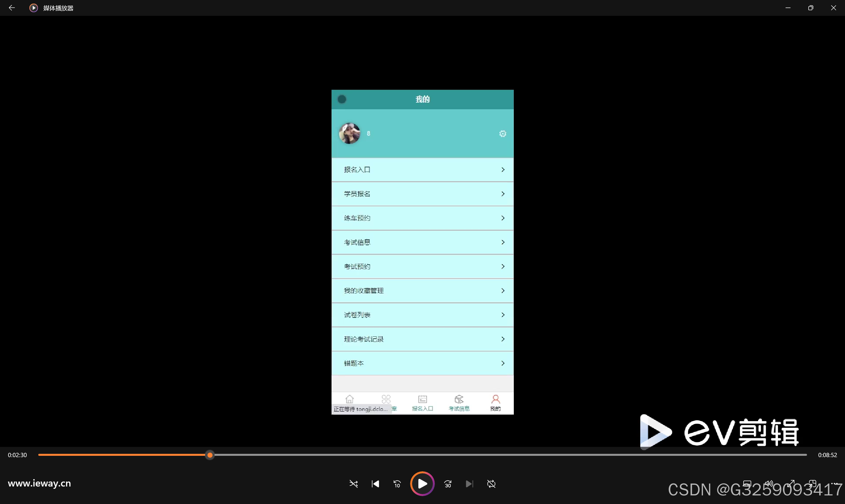Click the total duration 0:08:52
This screenshot has width=845, height=504.
[x=827, y=455]
